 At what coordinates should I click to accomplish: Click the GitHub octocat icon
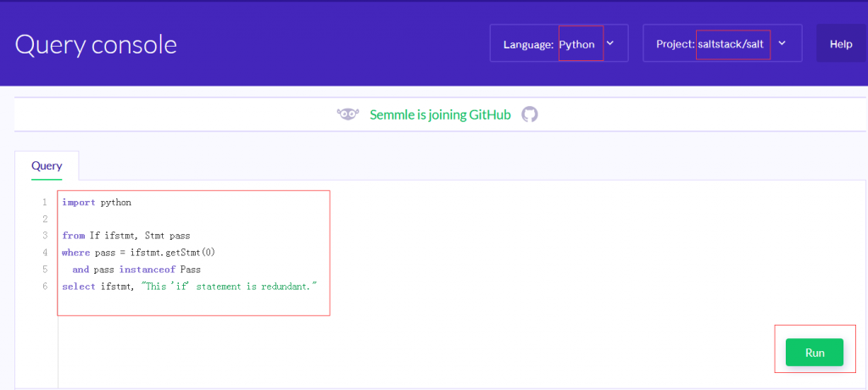pos(530,114)
